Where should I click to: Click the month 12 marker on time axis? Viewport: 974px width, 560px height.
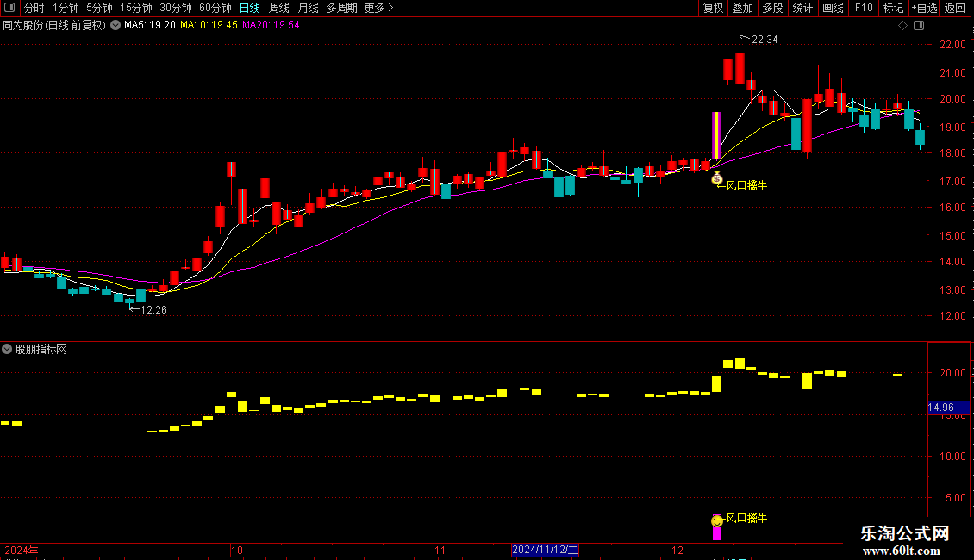pyautogui.click(x=677, y=550)
